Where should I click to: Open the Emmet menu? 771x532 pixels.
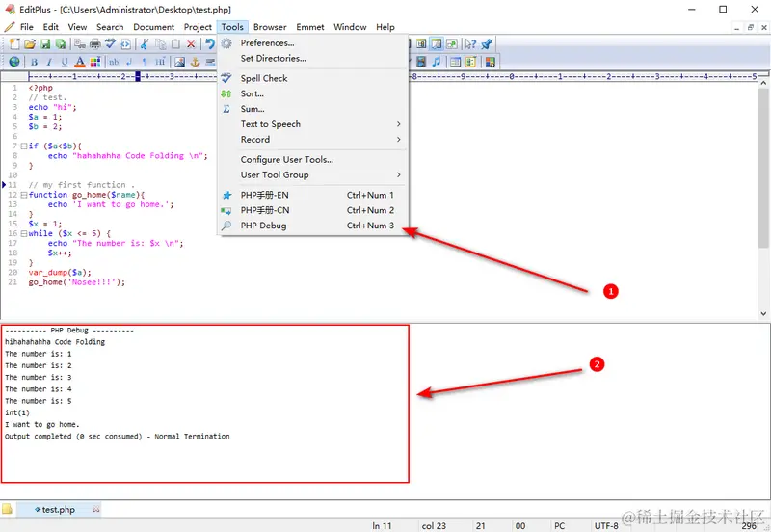(309, 27)
